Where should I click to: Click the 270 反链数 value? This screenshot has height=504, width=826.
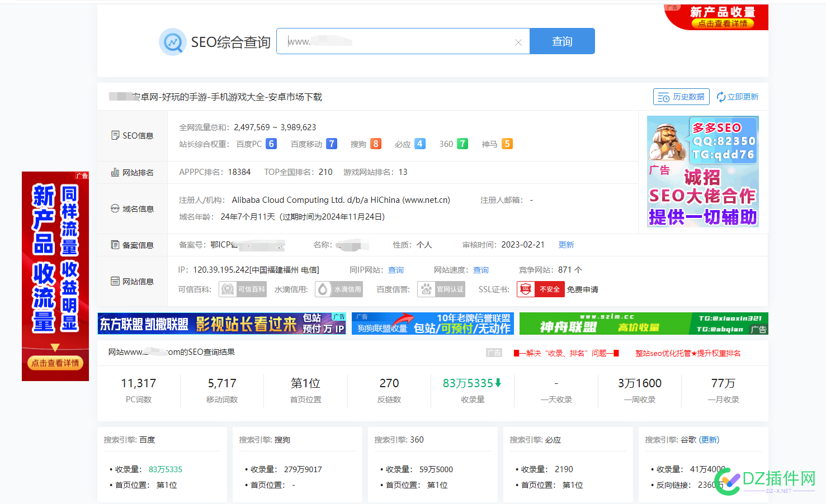389,383
